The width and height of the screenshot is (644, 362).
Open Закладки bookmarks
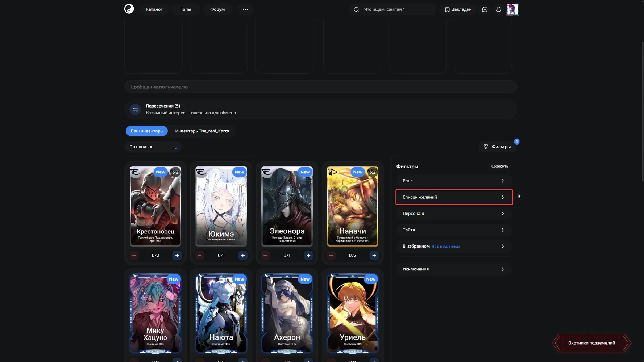pos(458,9)
